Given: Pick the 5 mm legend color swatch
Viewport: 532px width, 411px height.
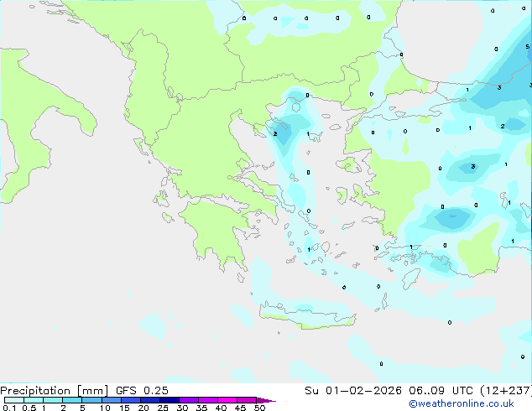Looking at the screenshot, I should tap(91, 400).
